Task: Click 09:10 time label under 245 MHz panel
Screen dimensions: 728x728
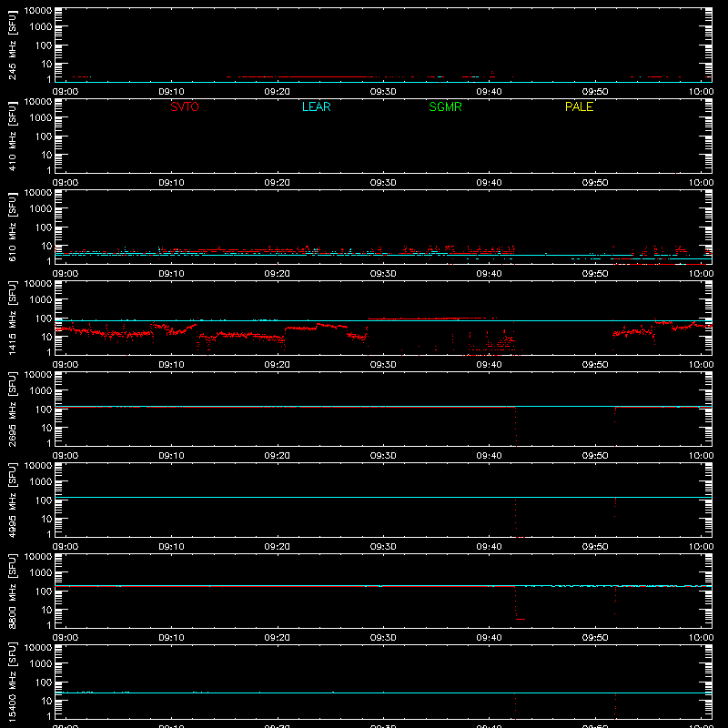Action: [x=171, y=92]
